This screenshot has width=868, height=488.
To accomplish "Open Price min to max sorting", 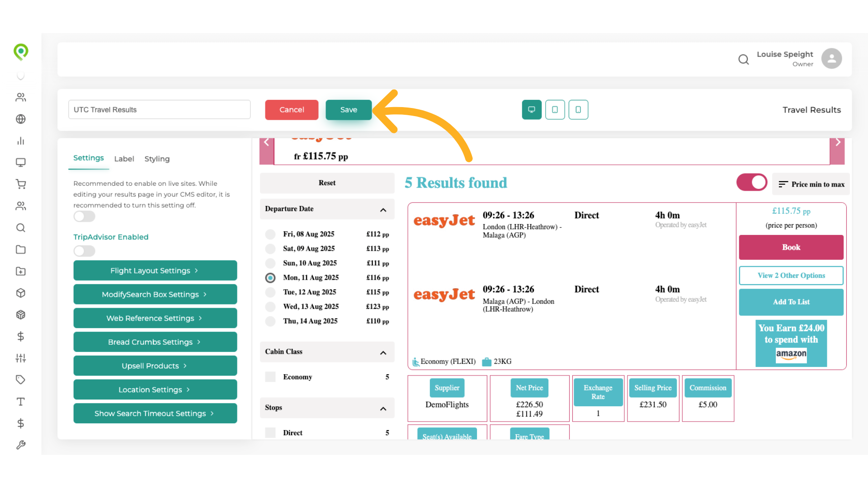I will (811, 184).
